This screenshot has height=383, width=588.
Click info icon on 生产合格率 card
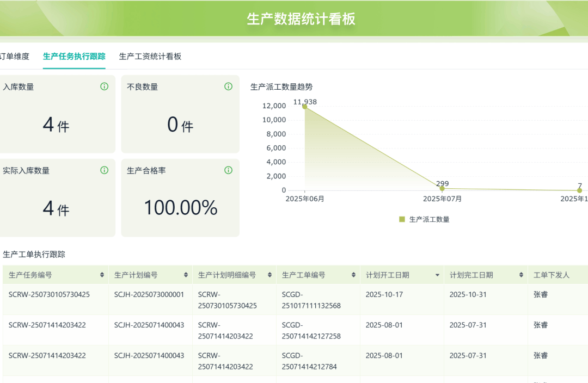(228, 170)
